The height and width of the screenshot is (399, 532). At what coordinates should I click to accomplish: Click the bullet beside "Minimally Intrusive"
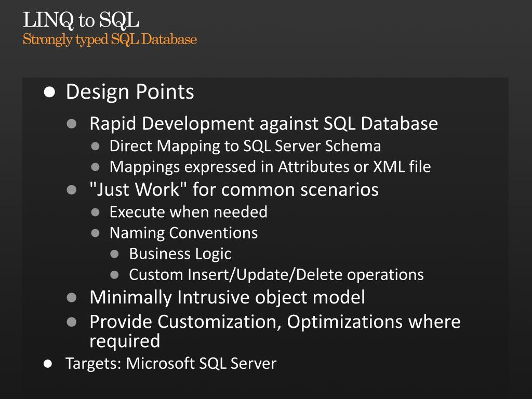(x=72, y=298)
